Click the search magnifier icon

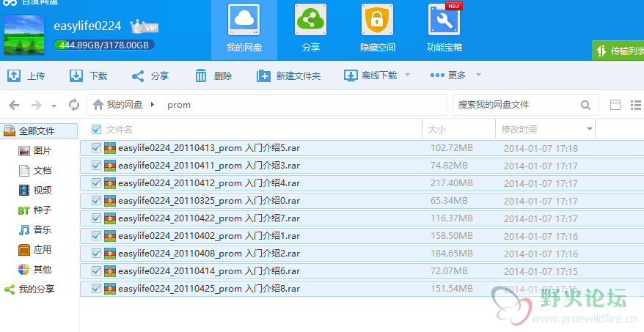(585, 105)
